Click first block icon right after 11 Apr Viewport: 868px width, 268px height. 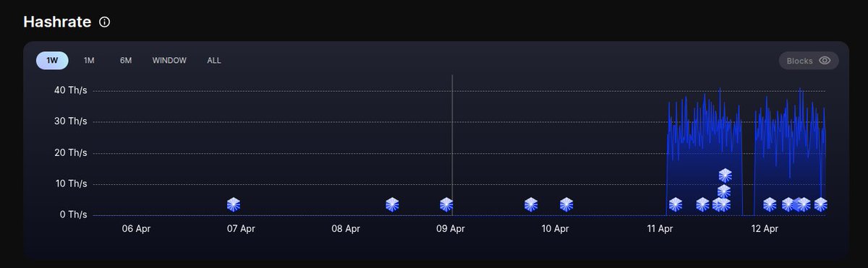(x=676, y=204)
